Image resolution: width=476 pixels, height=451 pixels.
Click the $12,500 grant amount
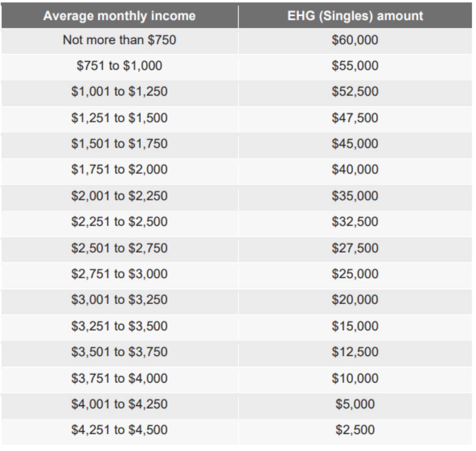[x=355, y=352]
